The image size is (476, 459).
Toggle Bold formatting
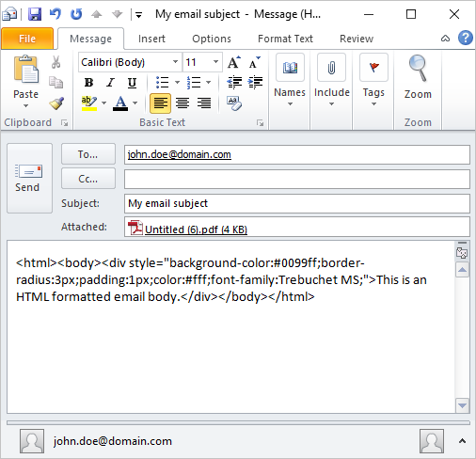(x=88, y=83)
